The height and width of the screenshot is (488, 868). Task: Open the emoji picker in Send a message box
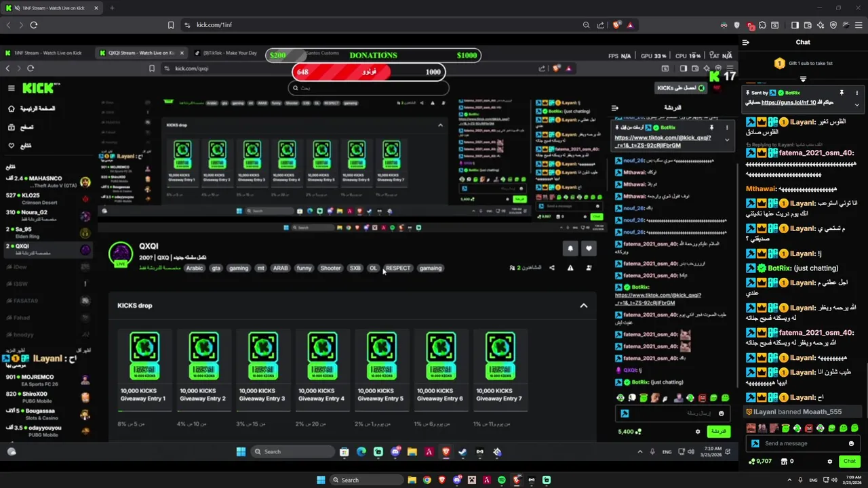(851, 443)
